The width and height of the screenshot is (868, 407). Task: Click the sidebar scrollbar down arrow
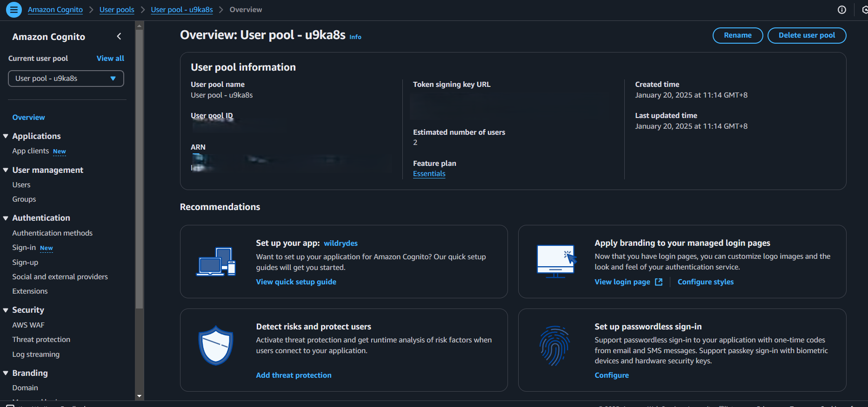(x=139, y=396)
